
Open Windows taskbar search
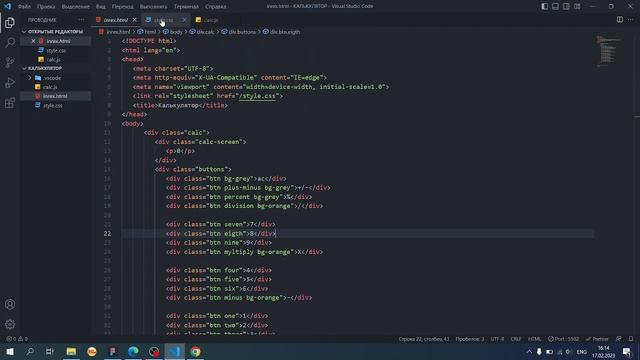tap(30, 351)
